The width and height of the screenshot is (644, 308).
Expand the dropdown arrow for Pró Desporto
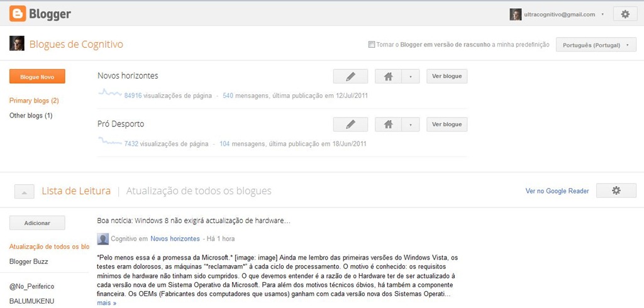[x=411, y=124]
